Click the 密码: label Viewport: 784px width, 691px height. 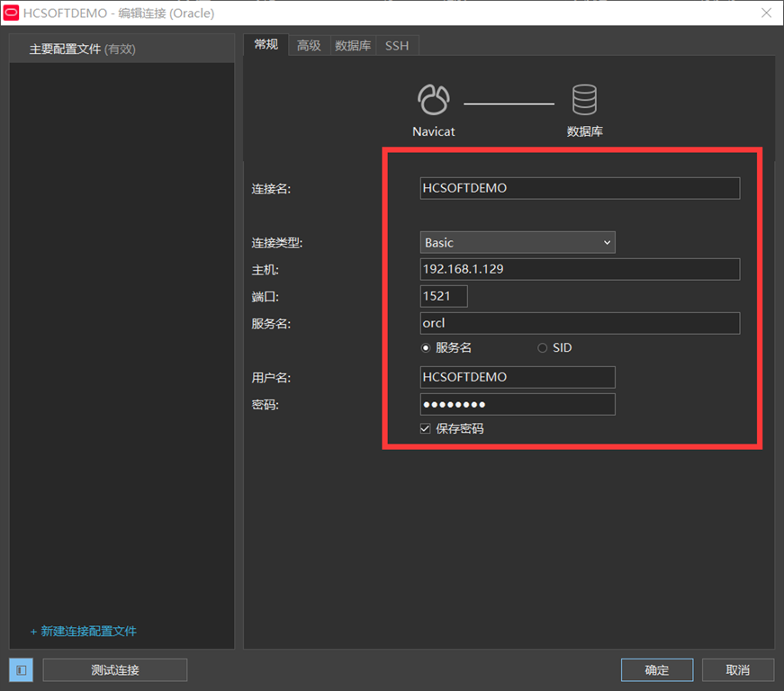[265, 405]
